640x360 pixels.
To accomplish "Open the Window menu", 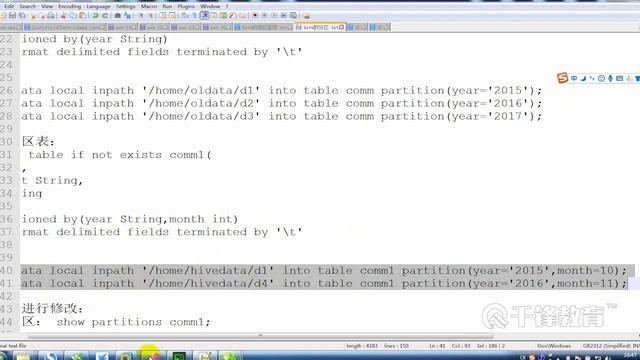I will coord(210,6).
